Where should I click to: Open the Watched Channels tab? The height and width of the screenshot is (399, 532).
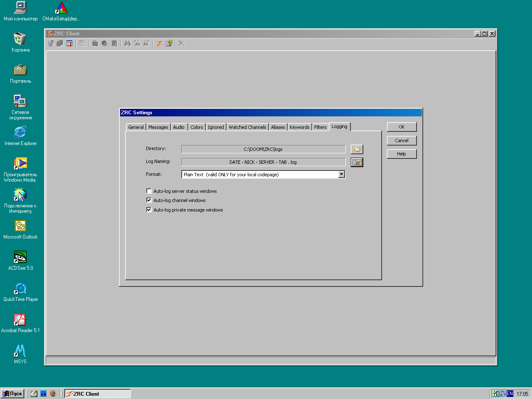click(247, 127)
